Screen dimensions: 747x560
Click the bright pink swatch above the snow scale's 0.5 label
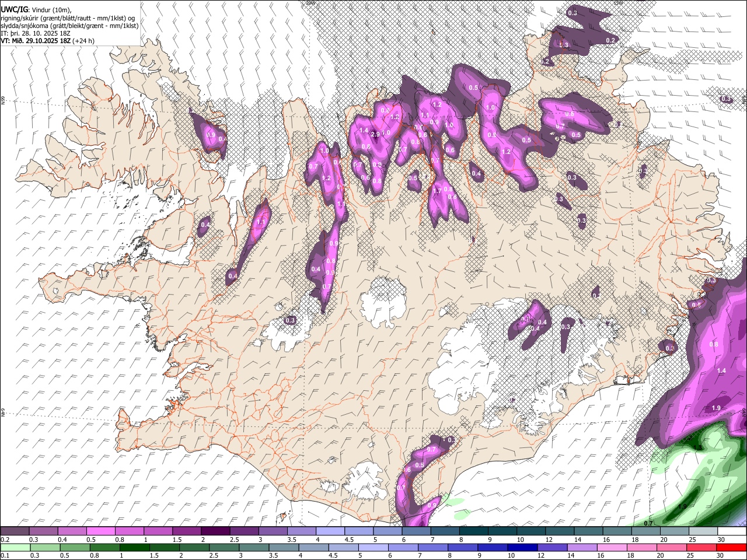pos(100,531)
